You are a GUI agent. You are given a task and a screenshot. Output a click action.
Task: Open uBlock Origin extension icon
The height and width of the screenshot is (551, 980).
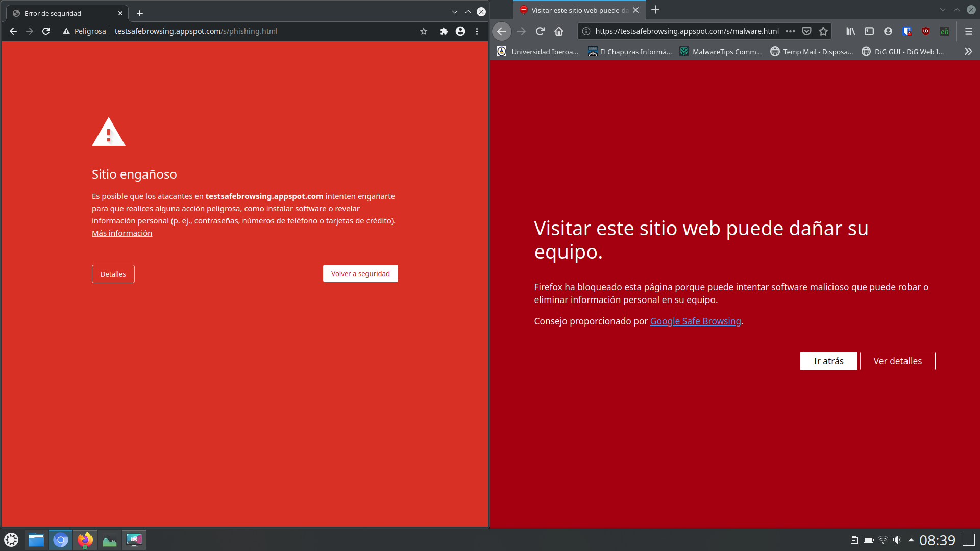coord(926,31)
